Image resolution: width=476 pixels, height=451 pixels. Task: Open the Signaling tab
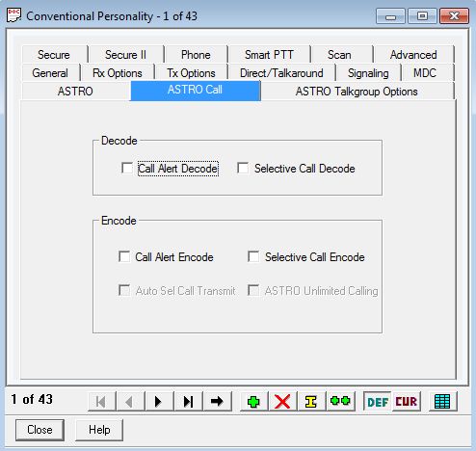click(x=368, y=73)
